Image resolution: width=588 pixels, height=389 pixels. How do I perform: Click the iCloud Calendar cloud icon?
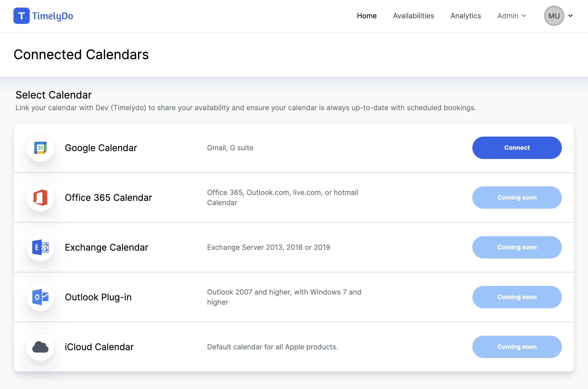pyautogui.click(x=40, y=347)
